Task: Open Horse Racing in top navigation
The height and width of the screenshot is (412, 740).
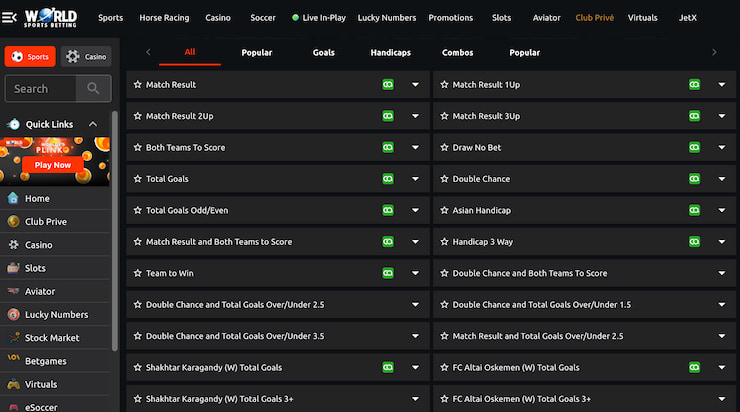Action: (164, 18)
